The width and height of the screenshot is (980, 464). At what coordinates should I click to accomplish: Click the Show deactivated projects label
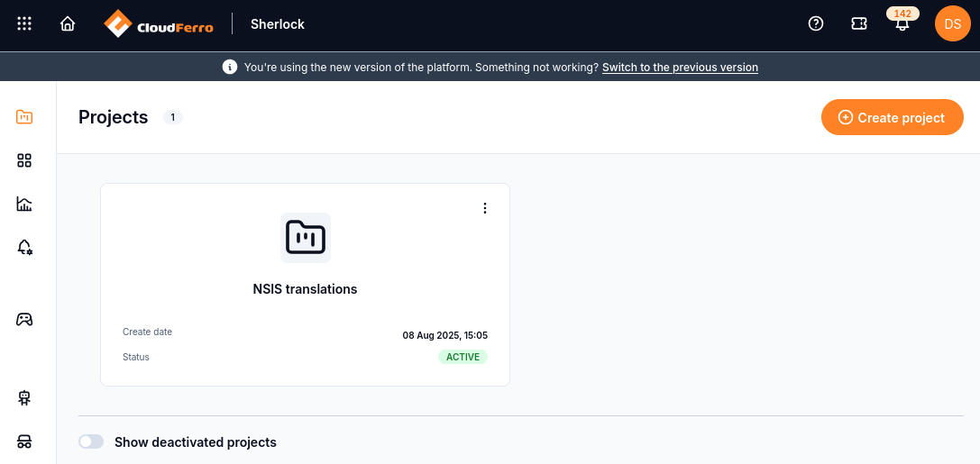195,442
